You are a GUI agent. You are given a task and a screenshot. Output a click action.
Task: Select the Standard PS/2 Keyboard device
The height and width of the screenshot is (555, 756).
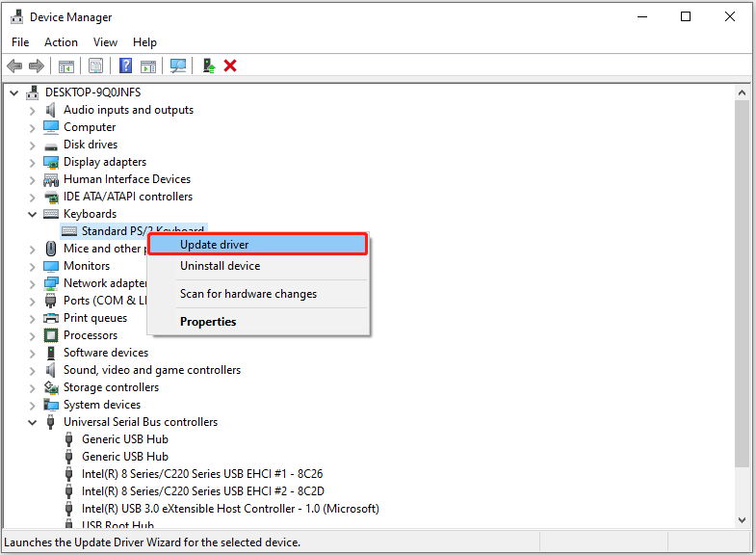point(133,231)
